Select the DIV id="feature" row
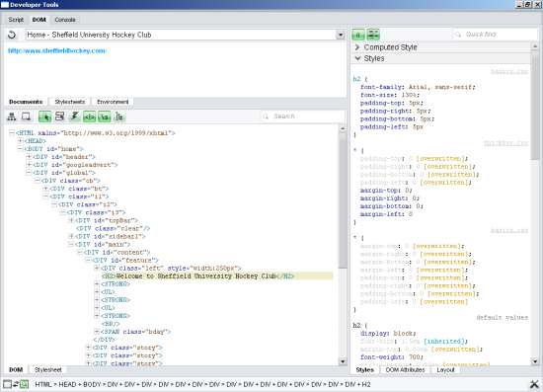Screen dimensions: 543x392 [125, 260]
